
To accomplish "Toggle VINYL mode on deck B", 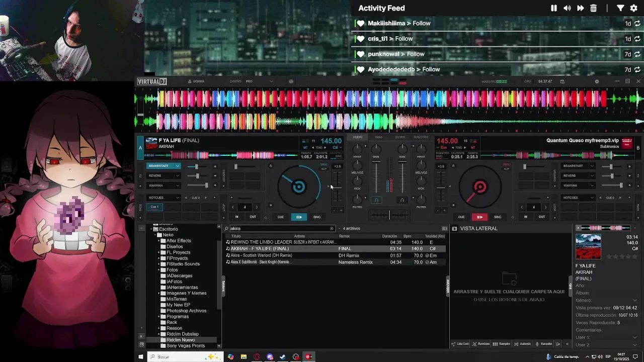I will [x=506, y=165].
